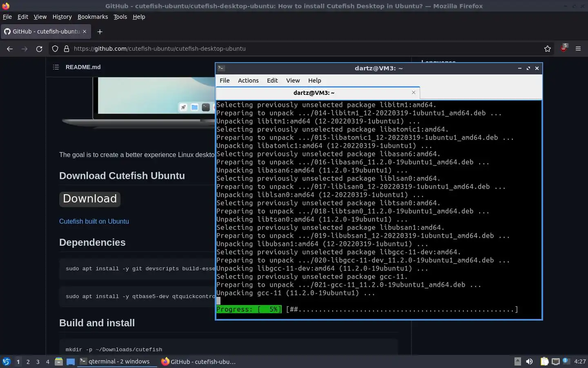Click the show desktop panel icon
Screen dimensions: 588x368
71,361
